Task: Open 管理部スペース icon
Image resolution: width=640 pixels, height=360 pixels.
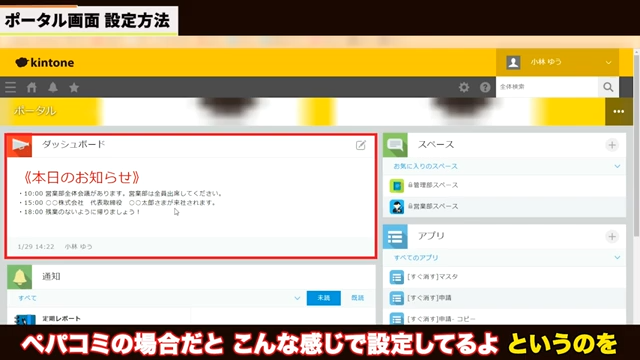Action: click(x=397, y=185)
